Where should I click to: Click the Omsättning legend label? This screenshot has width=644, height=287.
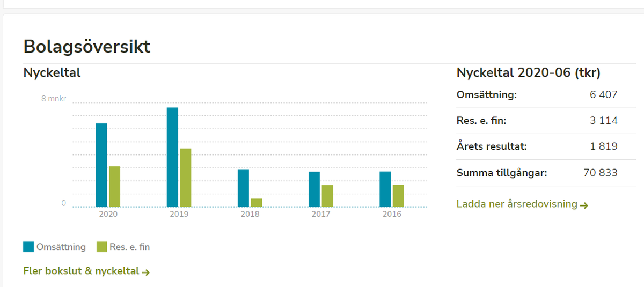point(61,247)
